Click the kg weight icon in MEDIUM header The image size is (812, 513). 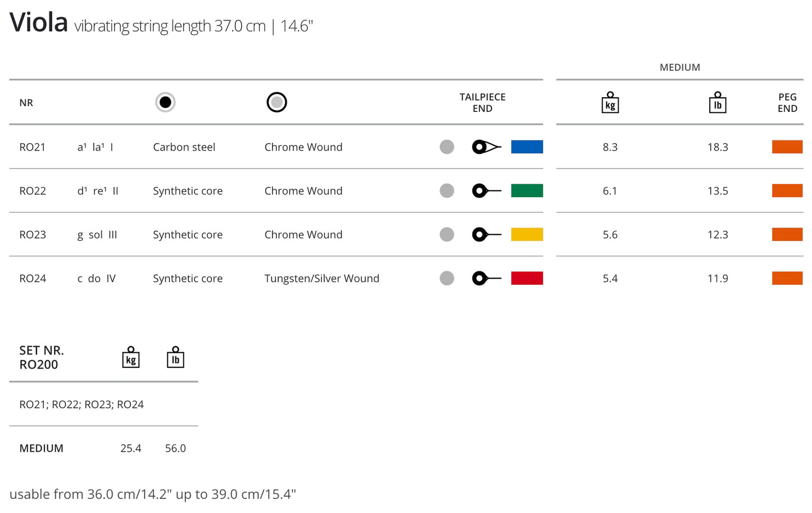point(610,103)
